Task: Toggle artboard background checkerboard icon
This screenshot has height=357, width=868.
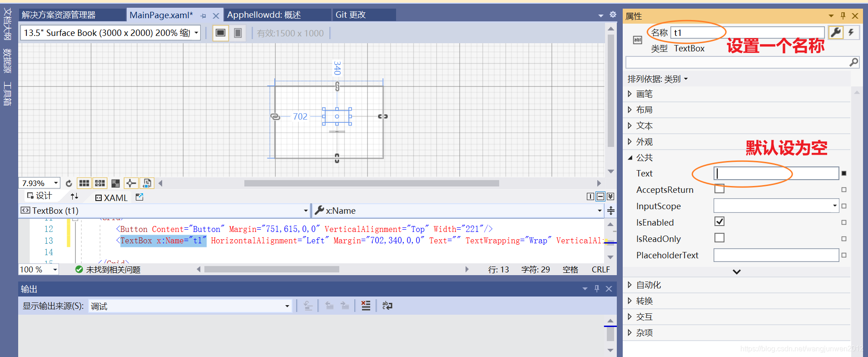Action: pyautogui.click(x=116, y=183)
